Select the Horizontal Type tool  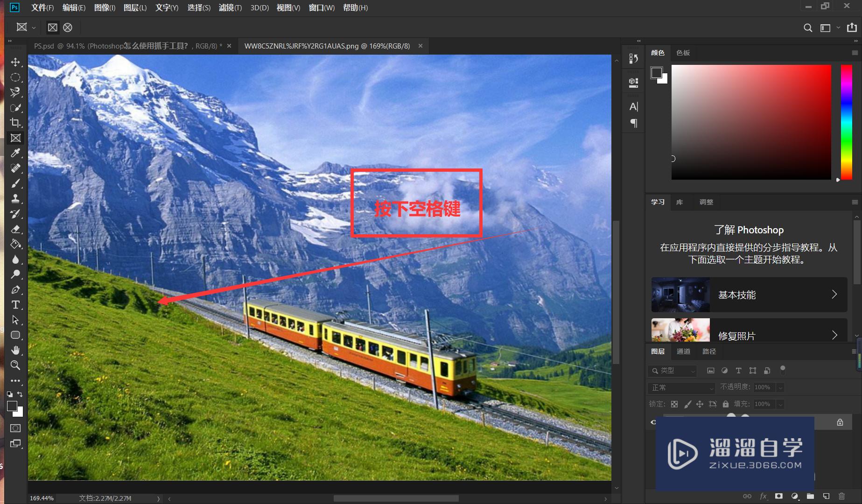point(15,305)
